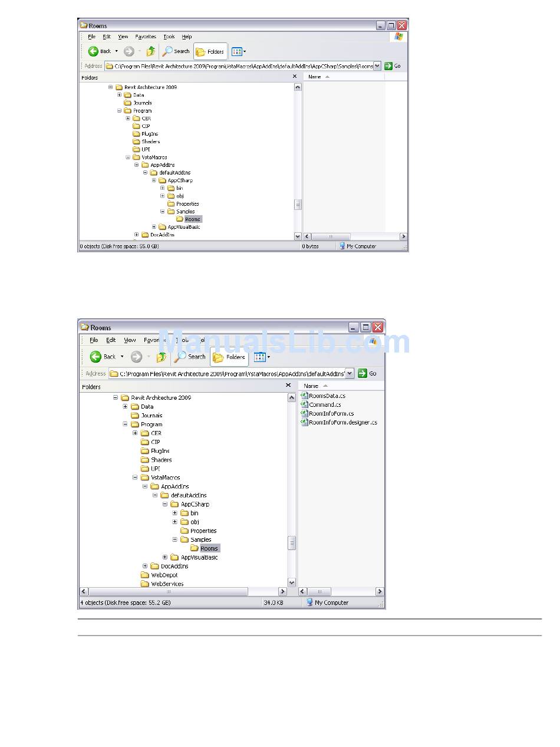Select RoomInfoForm.cs file
This screenshot has height=747, width=560.
327,413
